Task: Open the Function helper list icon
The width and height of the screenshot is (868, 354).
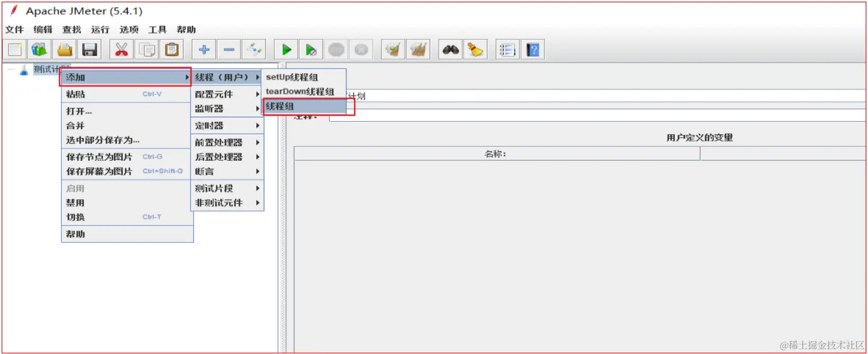Action: pyautogui.click(x=507, y=50)
